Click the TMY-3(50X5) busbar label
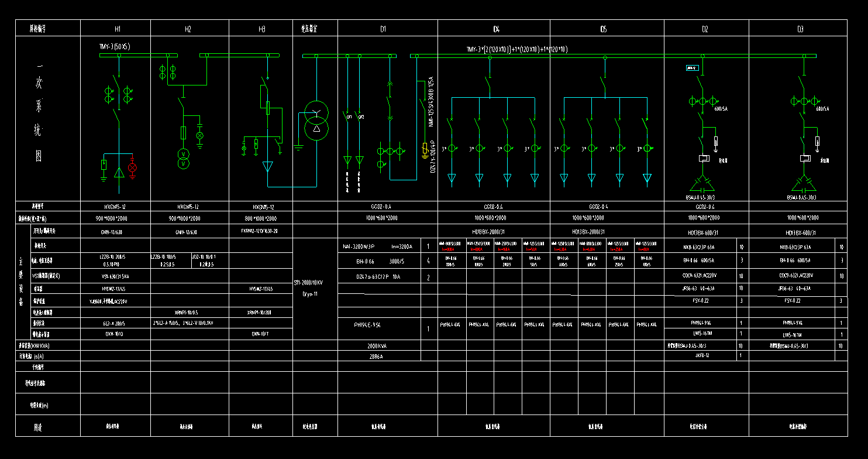 point(115,46)
